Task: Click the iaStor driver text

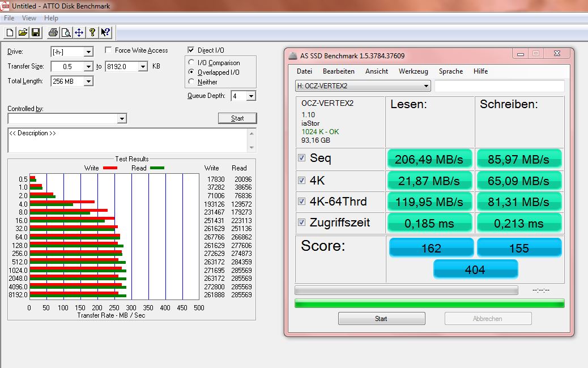Action: click(310, 123)
